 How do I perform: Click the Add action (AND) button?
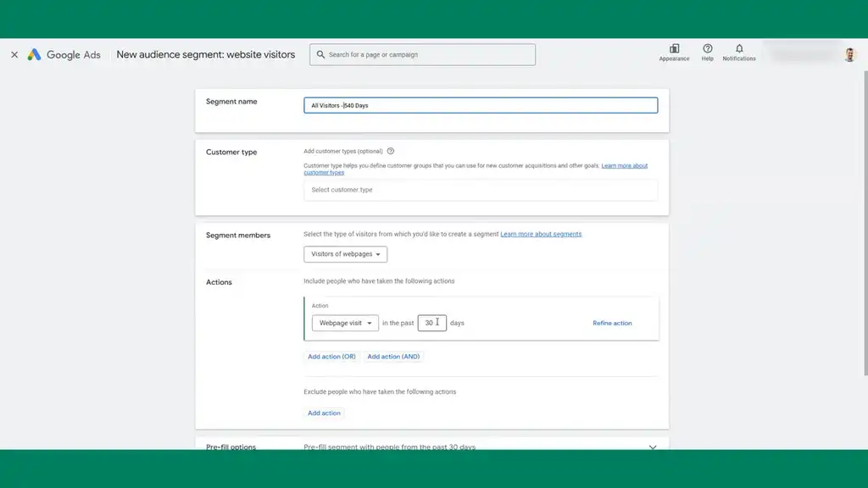[x=393, y=357]
